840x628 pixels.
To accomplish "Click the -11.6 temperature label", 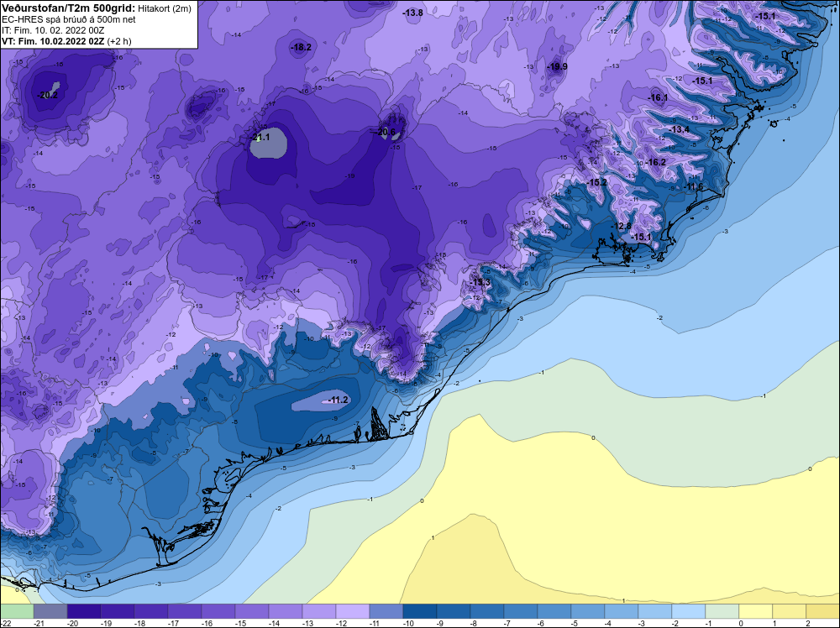I will click(x=693, y=187).
